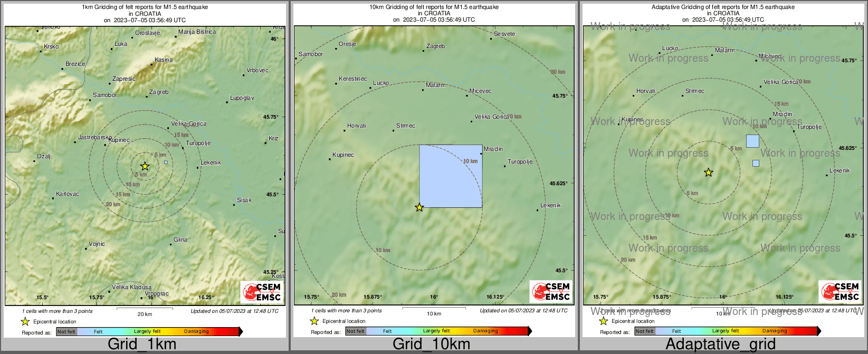Click the 'Lekenik' label on the Grid_10km map

[x=550, y=206]
